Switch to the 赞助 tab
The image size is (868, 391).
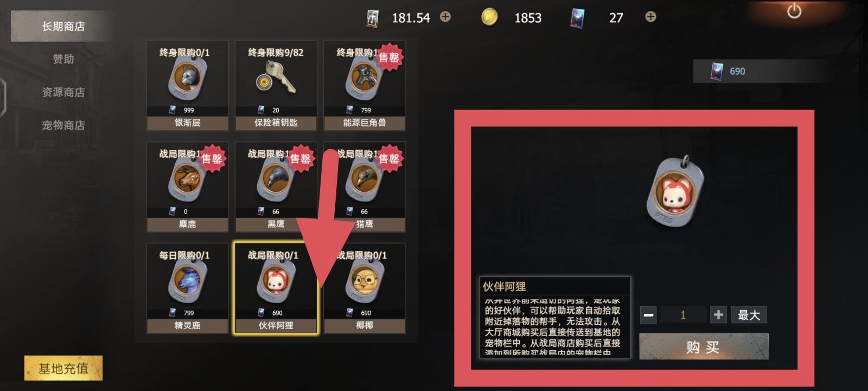click(63, 59)
